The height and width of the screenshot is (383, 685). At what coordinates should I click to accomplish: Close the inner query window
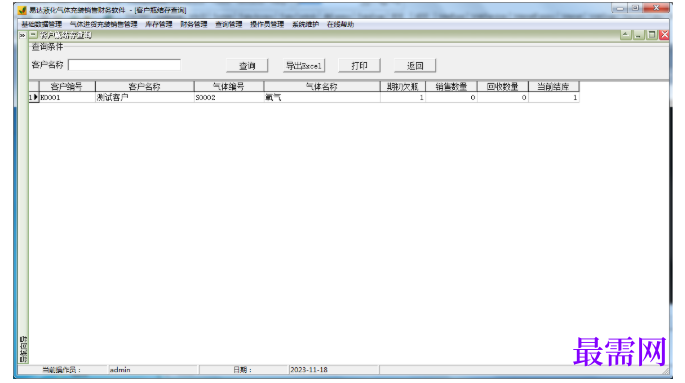(x=664, y=35)
